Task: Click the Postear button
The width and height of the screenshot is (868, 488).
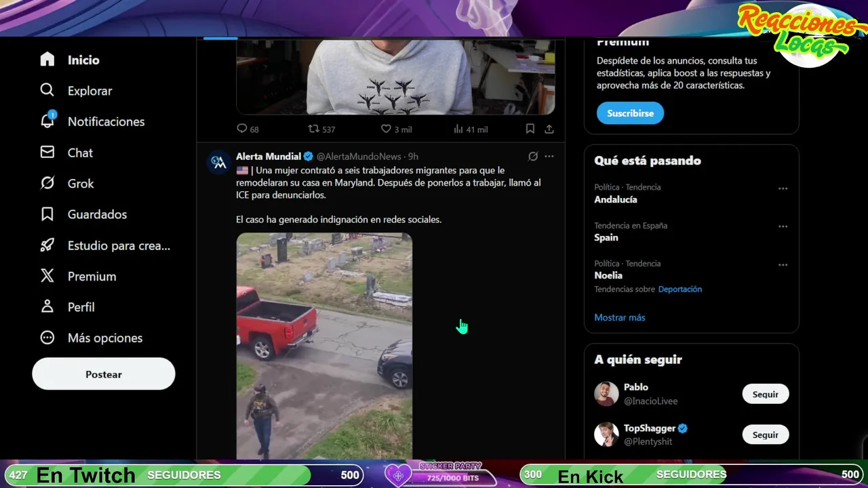Action: tap(104, 374)
